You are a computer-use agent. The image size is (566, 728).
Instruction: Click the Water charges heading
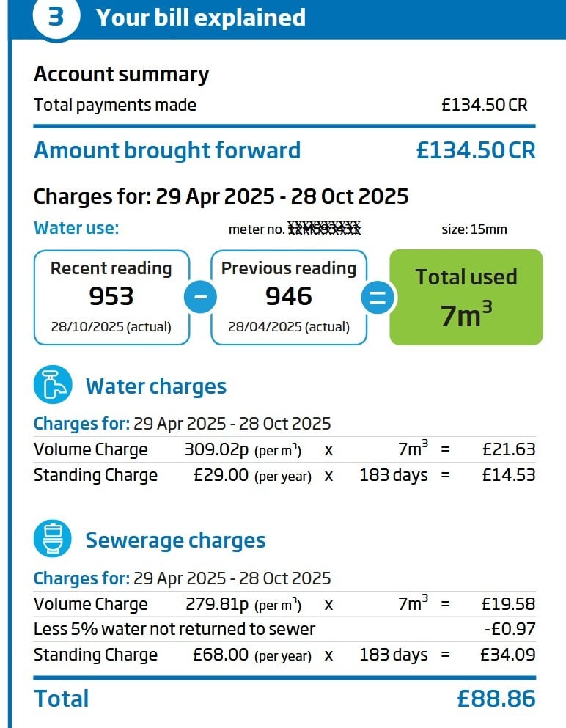point(156,386)
